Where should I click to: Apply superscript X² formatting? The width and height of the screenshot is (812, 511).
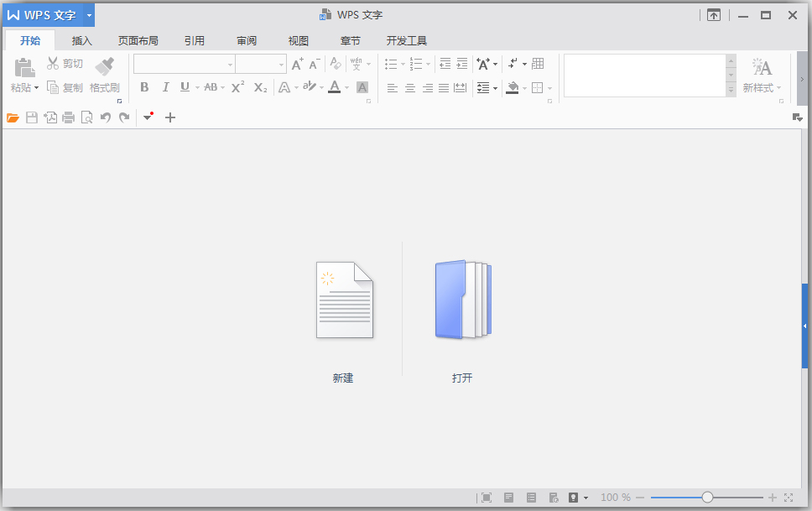point(237,87)
